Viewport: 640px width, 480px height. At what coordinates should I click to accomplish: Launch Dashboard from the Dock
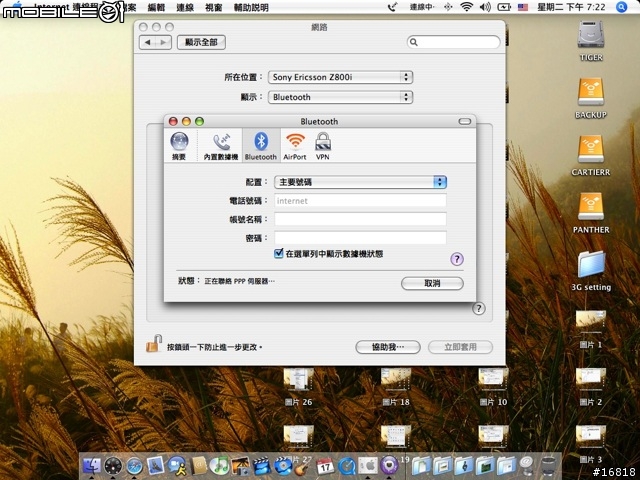click(x=113, y=466)
